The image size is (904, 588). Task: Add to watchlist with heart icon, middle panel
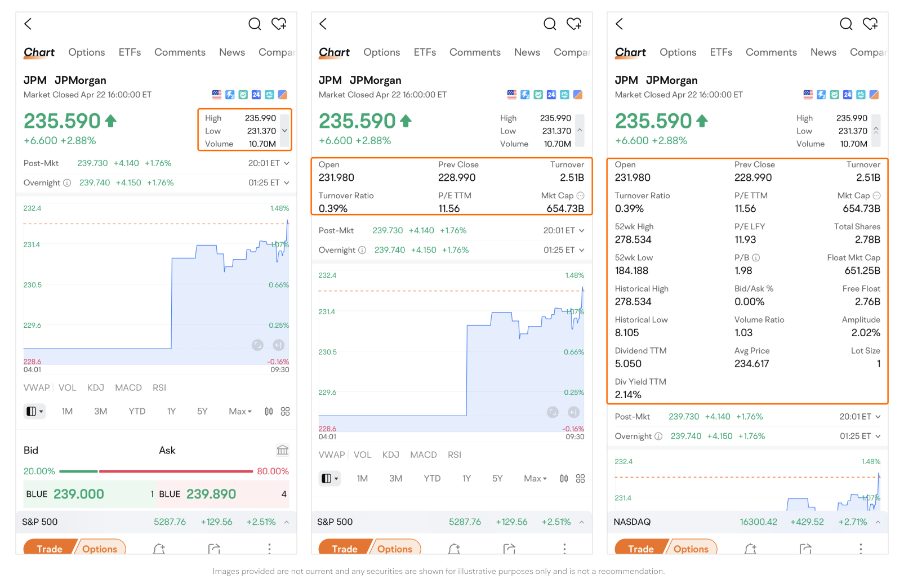[574, 24]
